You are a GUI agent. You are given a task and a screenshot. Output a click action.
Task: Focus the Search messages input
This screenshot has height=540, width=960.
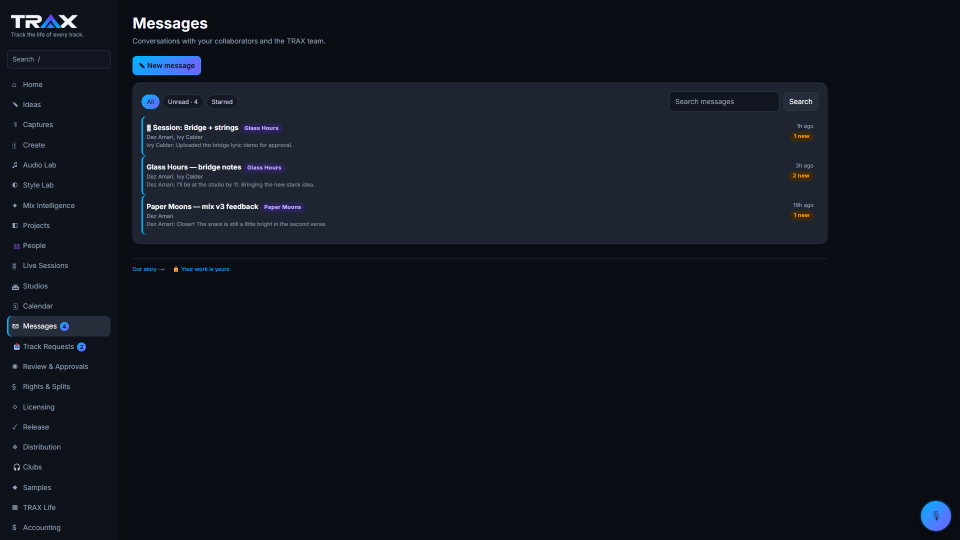(724, 102)
